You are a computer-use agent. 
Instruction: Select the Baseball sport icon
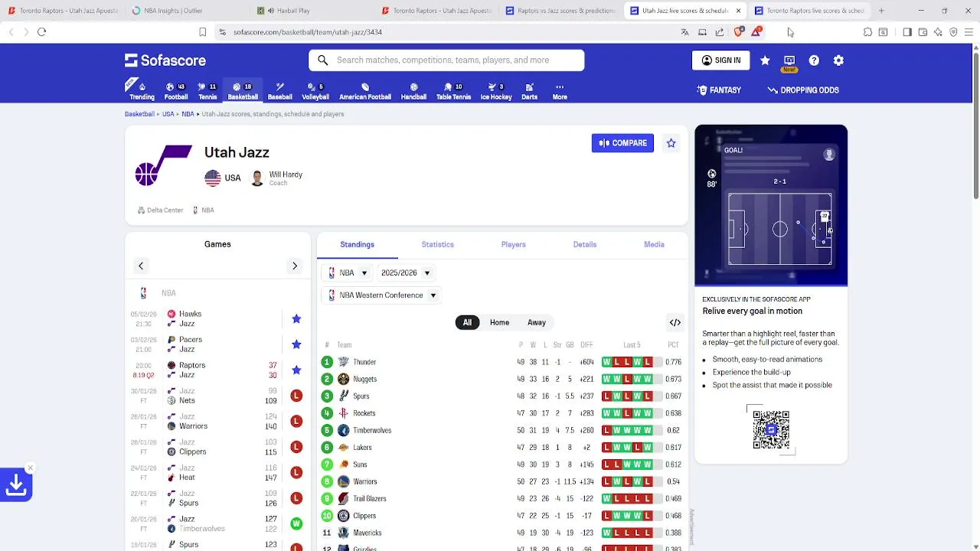279,90
